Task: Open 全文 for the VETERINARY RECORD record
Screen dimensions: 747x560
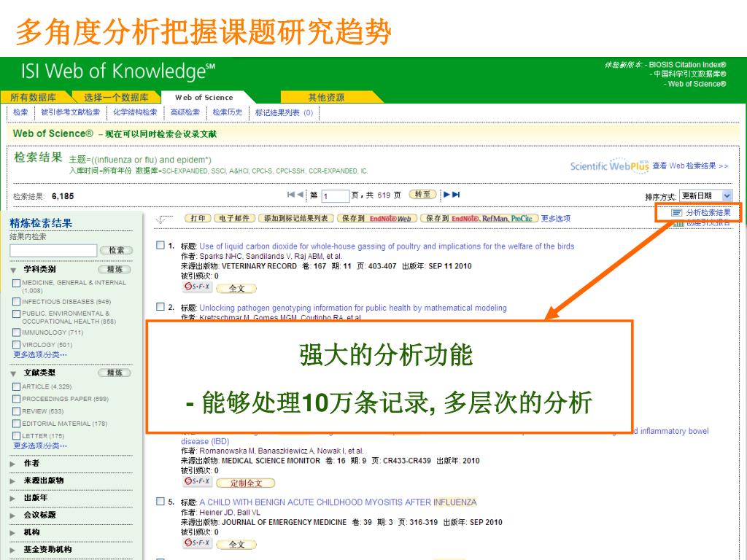Action: [237, 288]
